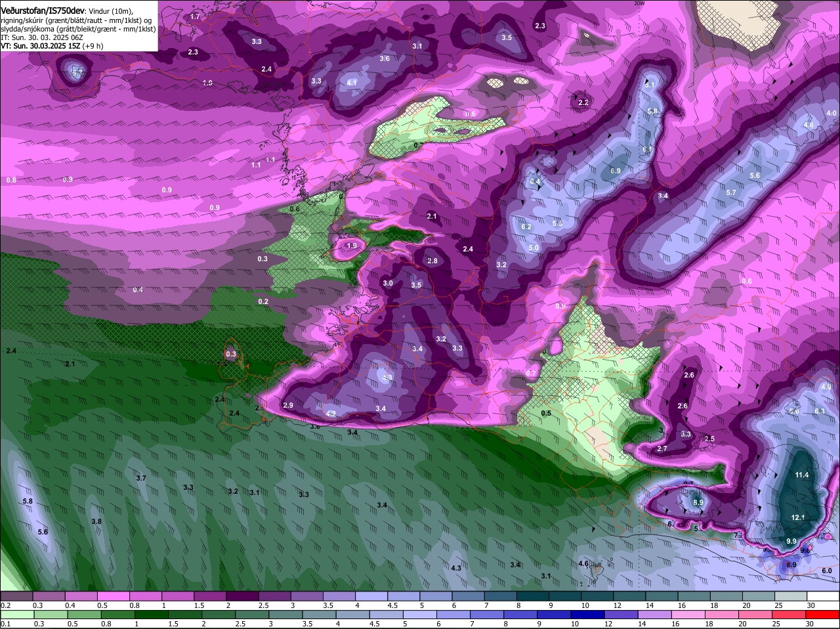Pick the pale gray swatch labeled 25 in upper legend

789,596
